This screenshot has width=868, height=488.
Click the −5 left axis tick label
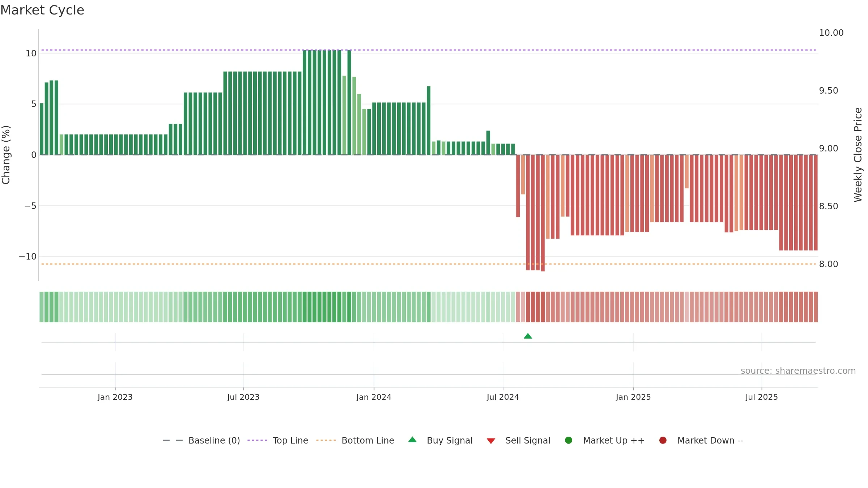(30, 206)
